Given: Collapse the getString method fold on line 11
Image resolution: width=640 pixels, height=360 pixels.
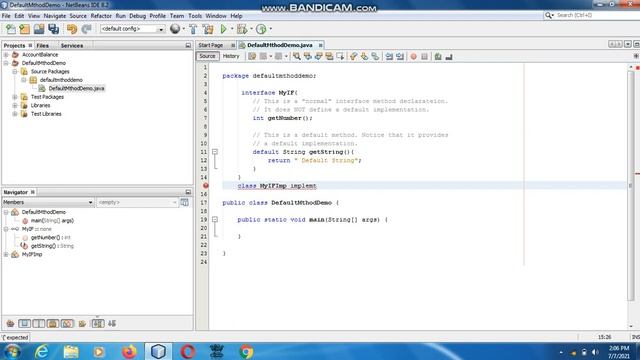Looking at the screenshot, I should (215, 152).
